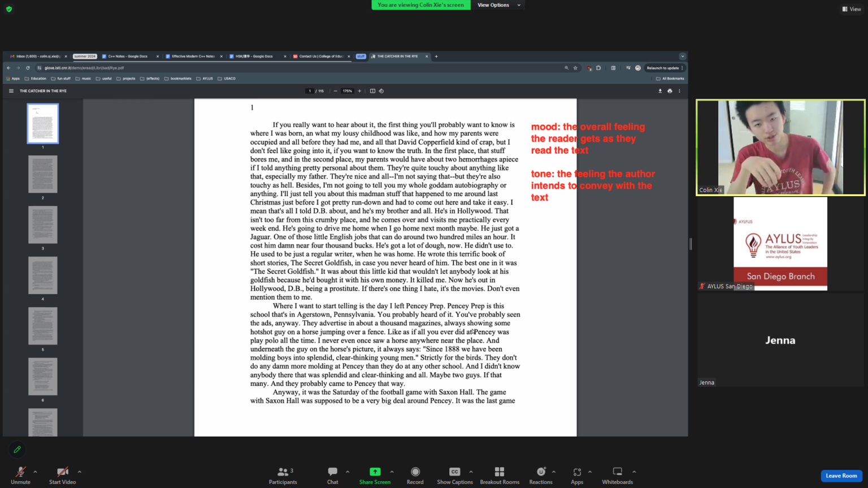
Task: Open Whiteboards
Action: pos(618,475)
